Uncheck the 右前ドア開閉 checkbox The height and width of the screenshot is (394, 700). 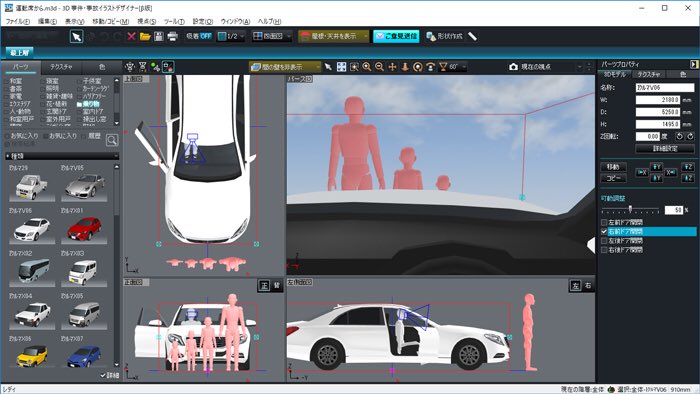pyautogui.click(x=604, y=232)
